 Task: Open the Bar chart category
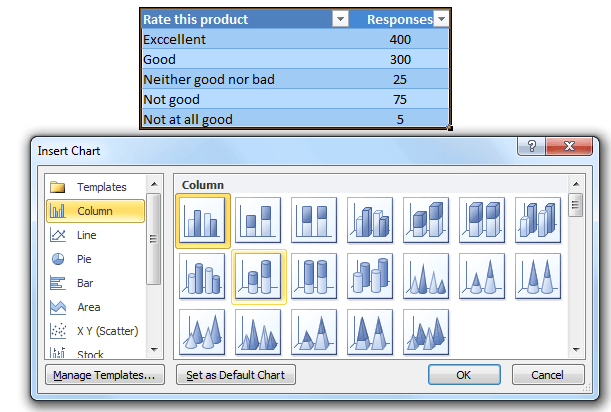click(x=95, y=283)
